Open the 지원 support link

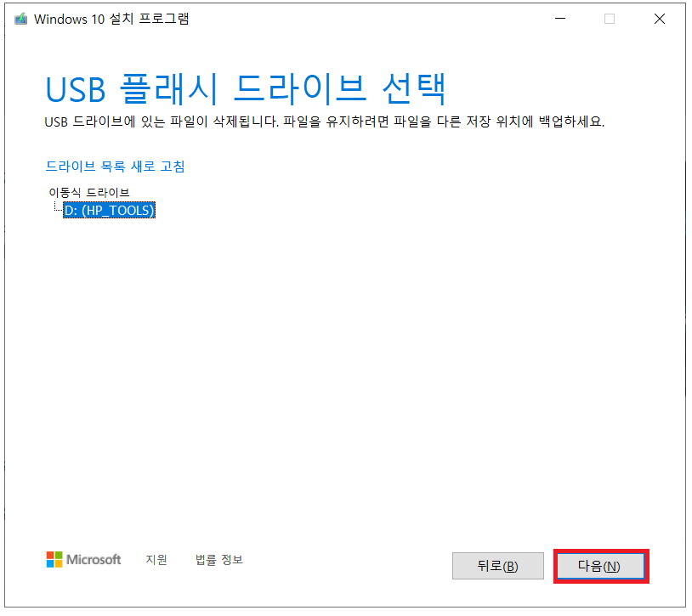pyautogui.click(x=156, y=560)
